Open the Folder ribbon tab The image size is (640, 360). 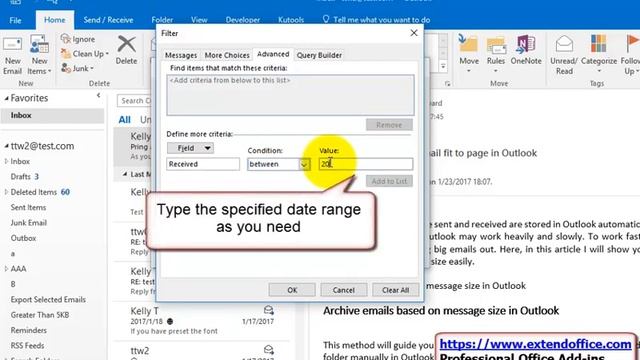point(162,20)
